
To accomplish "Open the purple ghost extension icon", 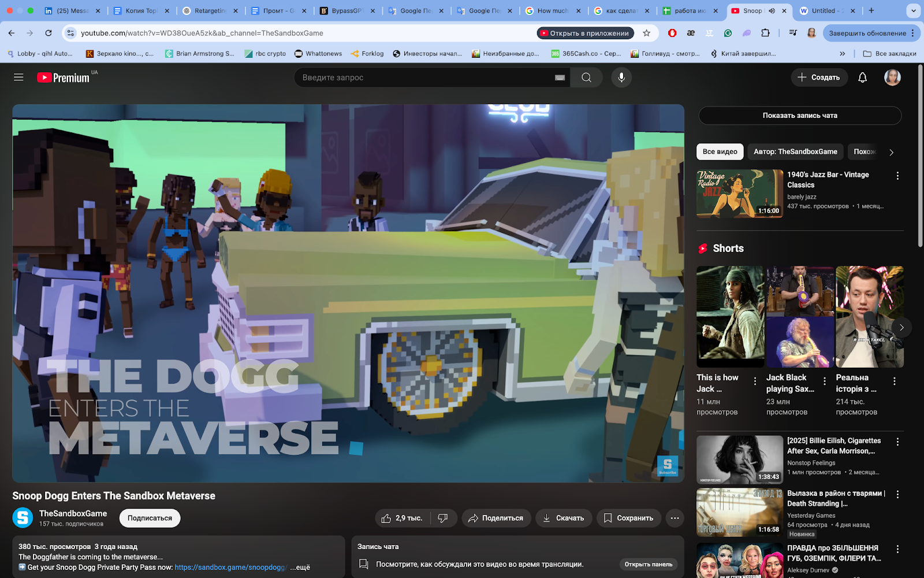I will tap(747, 33).
